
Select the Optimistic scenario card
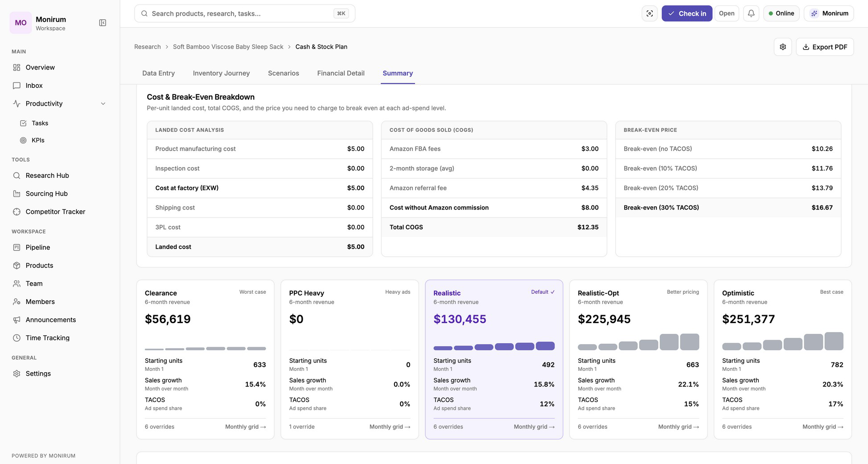tap(782, 359)
